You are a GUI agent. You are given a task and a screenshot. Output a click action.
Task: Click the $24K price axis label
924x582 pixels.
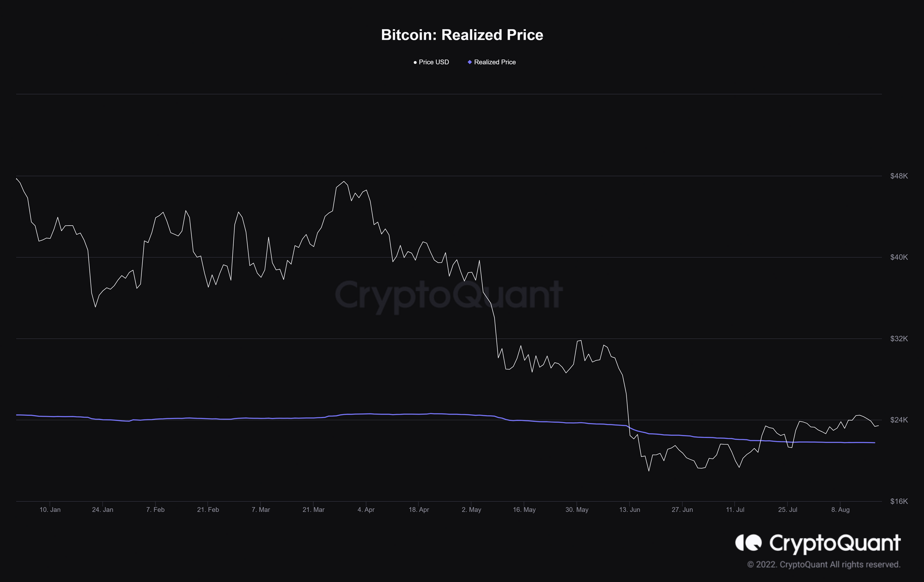pyautogui.click(x=899, y=420)
